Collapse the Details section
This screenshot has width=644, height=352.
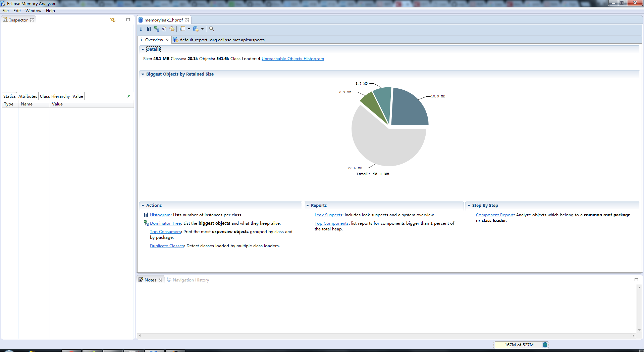[143, 49]
